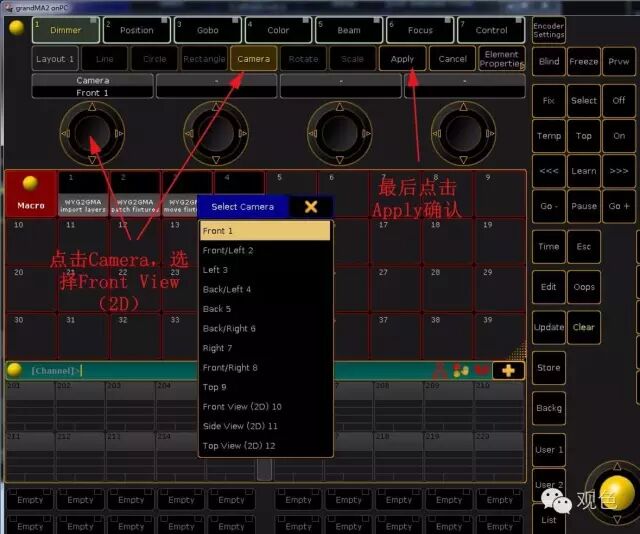Click up arrow on Camera encoder
This screenshot has height=534, width=640.
coord(92,107)
